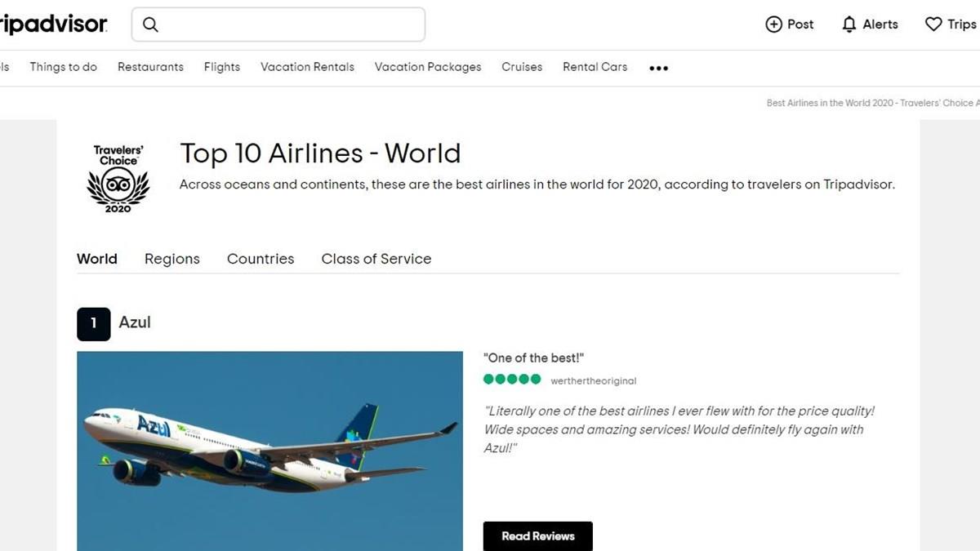The image size is (980, 551).
Task: Go to Restaurants section
Action: point(150,67)
